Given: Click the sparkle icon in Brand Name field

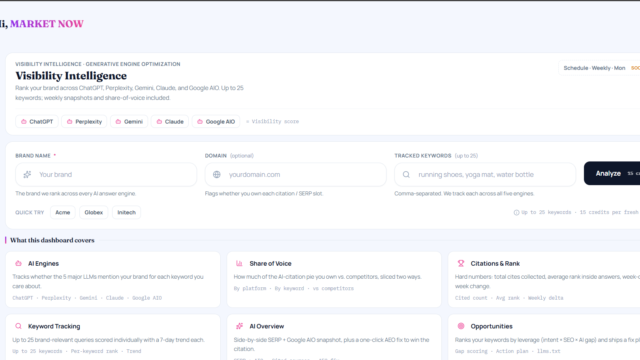Looking at the screenshot, I should tap(27, 175).
